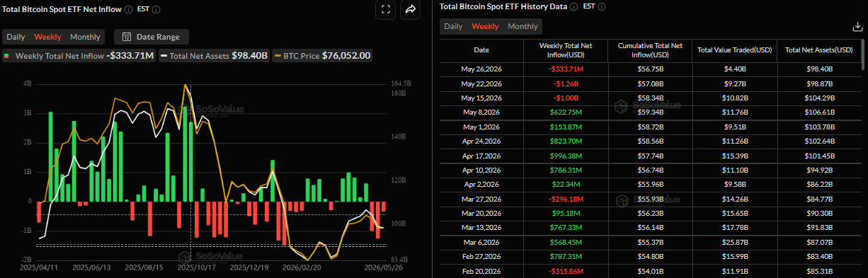Click the $56.75B cumulative inflow cell

(x=650, y=69)
